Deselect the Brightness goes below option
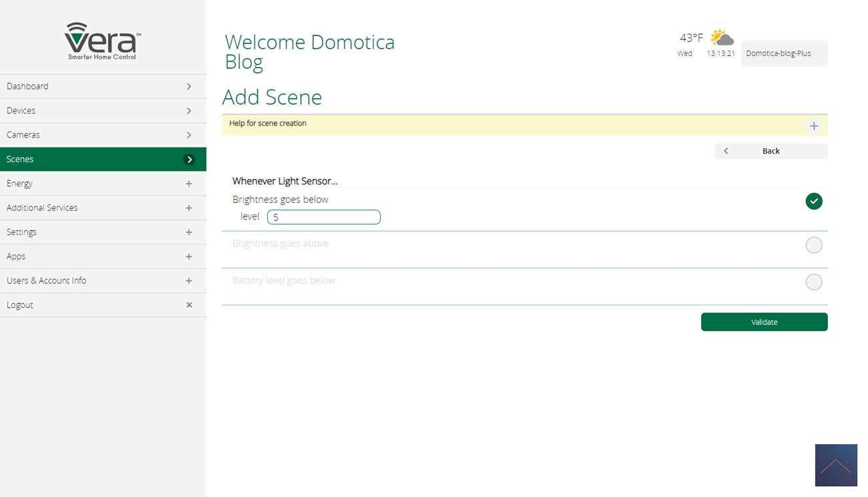 click(813, 201)
